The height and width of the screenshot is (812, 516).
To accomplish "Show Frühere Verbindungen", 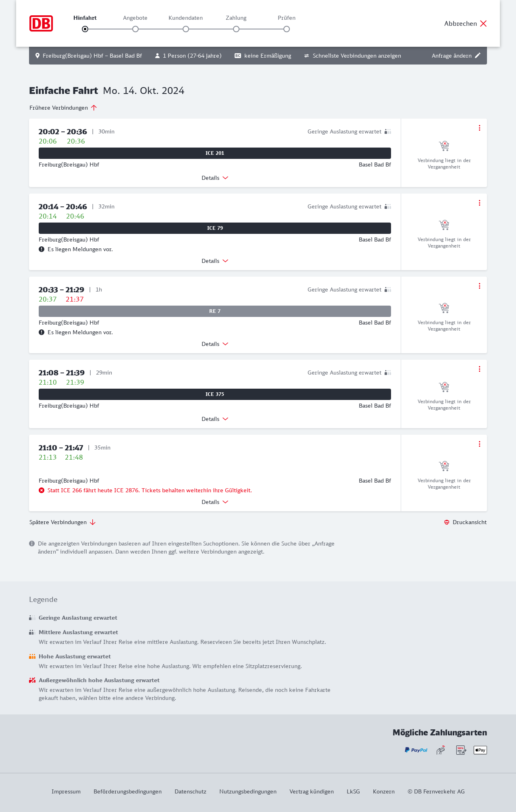I will 63,108.
